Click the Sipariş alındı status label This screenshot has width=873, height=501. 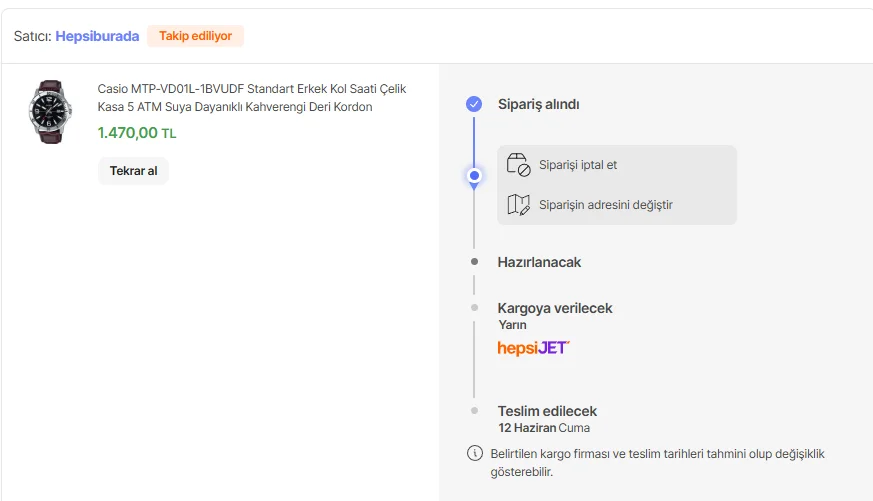pyautogui.click(x=538, y=104)
